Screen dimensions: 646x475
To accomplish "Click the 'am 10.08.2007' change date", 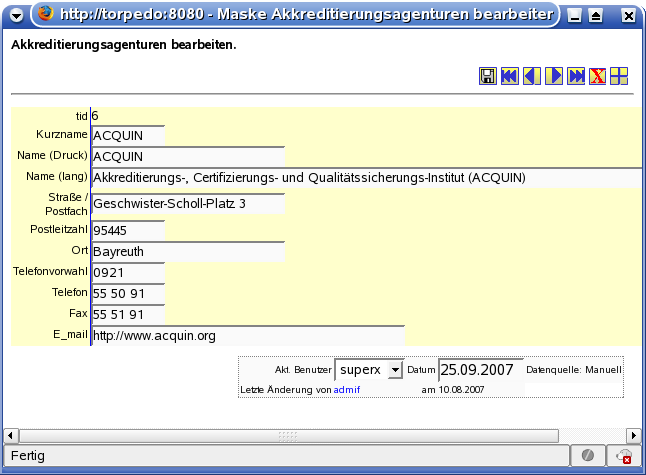I will click(x=453, y=390).
